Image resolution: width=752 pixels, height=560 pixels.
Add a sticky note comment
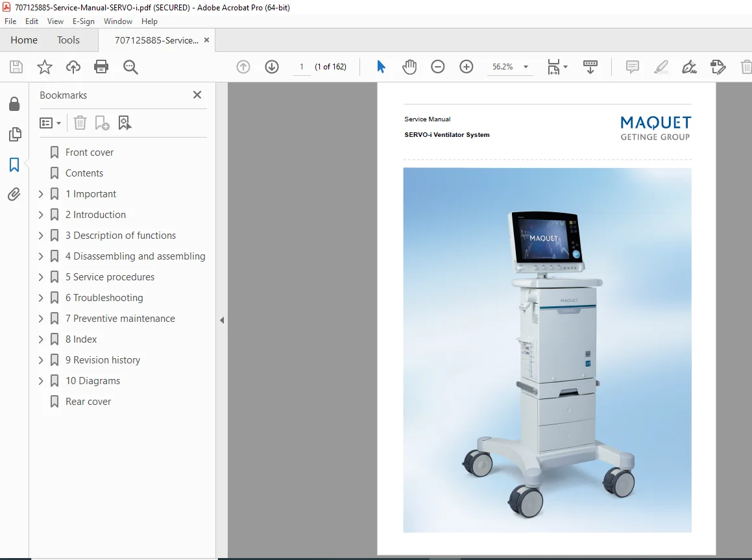point(633,67)
